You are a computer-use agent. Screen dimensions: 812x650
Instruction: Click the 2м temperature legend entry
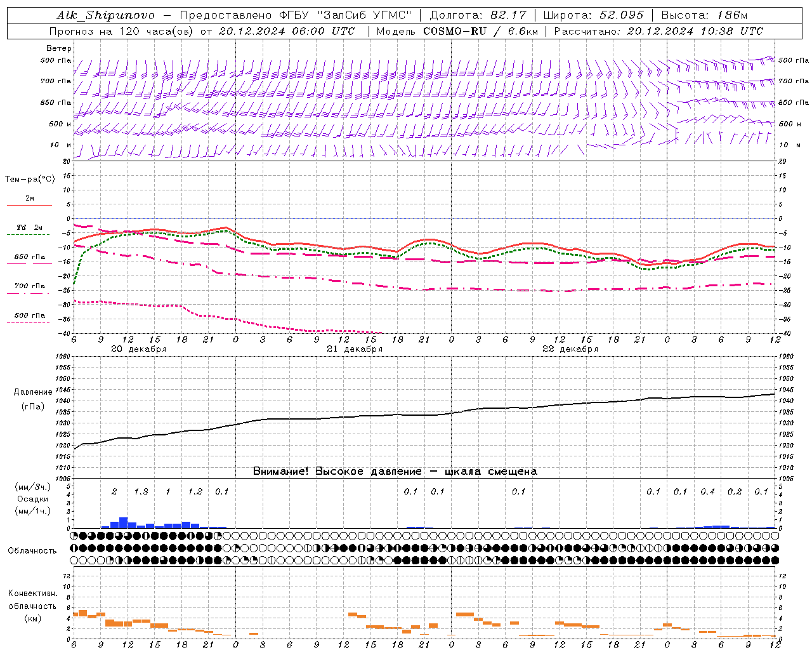30,198
